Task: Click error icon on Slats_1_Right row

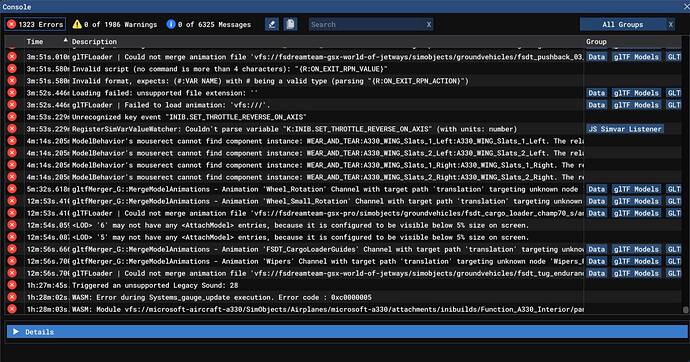Action: (12, 165)
